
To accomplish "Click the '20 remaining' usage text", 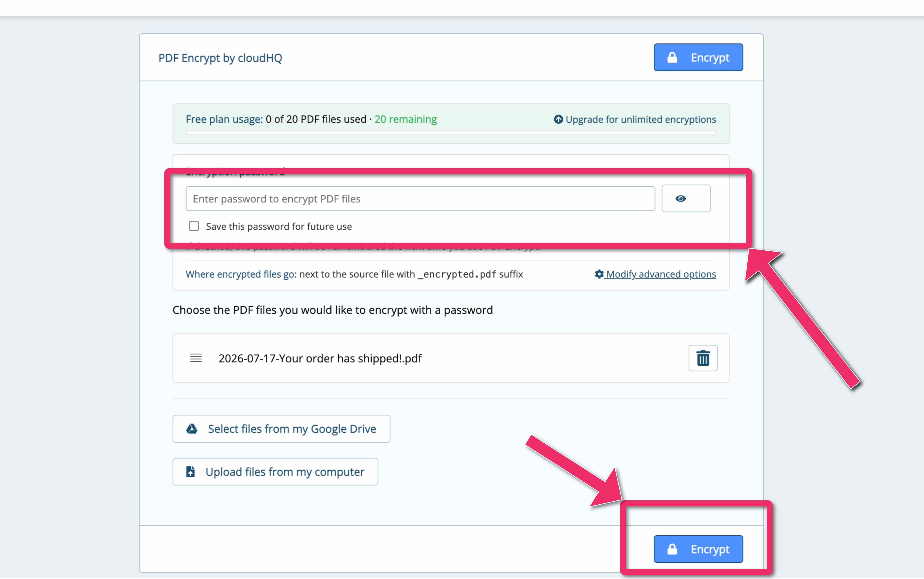I will (x=406, y=119).
